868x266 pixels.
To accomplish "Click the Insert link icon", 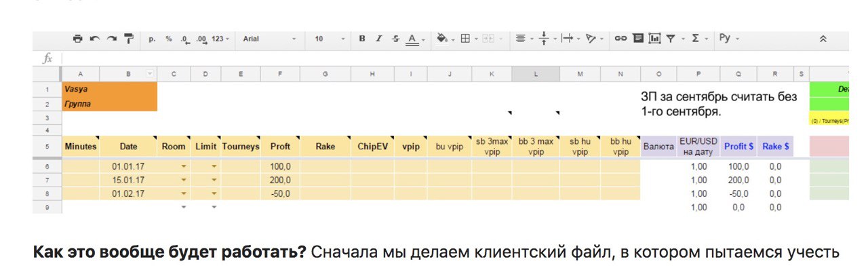I will [620, 39].
